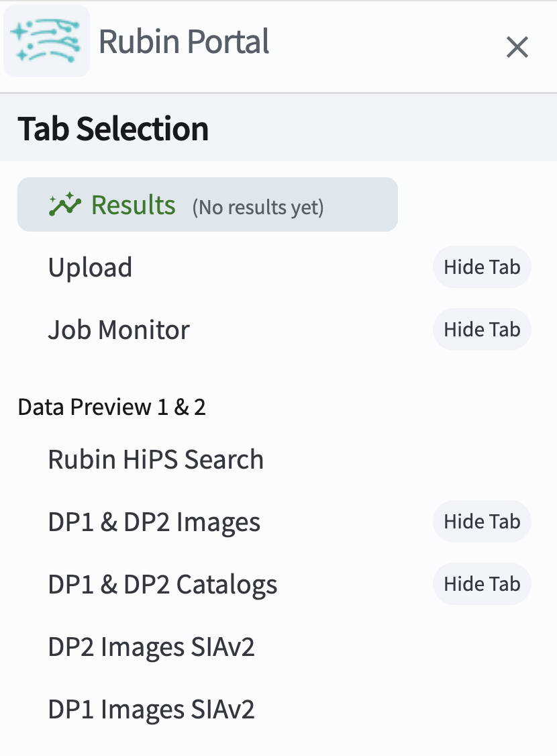This screenshot has width=557, height=756.
Task: Click the Data Preview 1 & 2 section label
Action: tap(112, 407)
